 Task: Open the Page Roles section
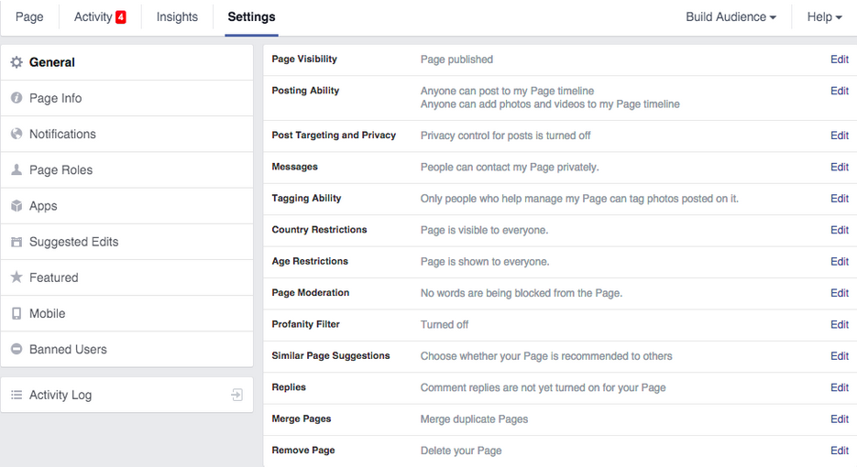(126, 170)
